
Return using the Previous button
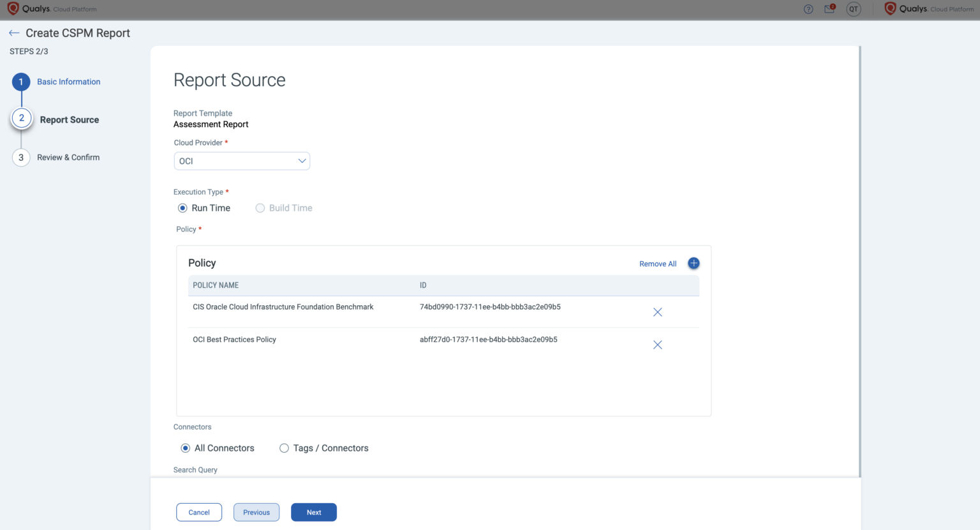pyautogui.click(x=256, y=511)
